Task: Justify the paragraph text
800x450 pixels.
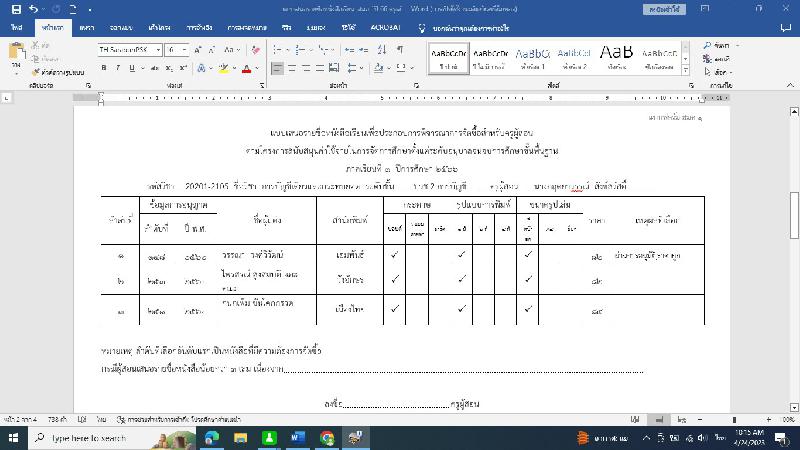Action: [320, 68]
